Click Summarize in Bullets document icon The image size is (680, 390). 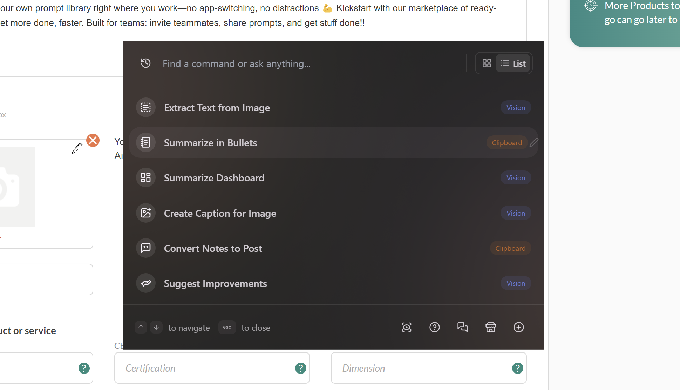[146, 142]
